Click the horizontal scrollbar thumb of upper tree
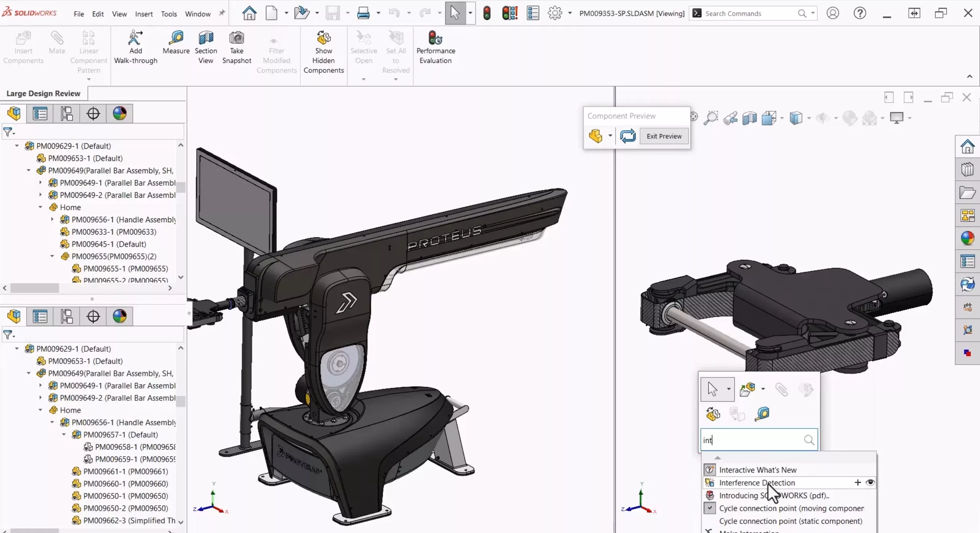 34,288
